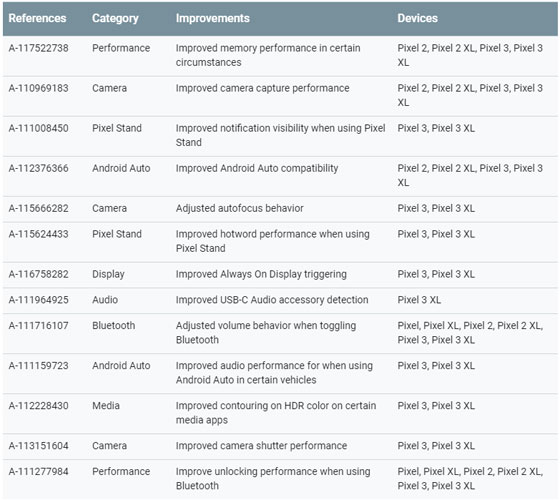Click 'Improved camera shutter performance' text
This screenshot has height=500, width=560.
tap(261, 446)
